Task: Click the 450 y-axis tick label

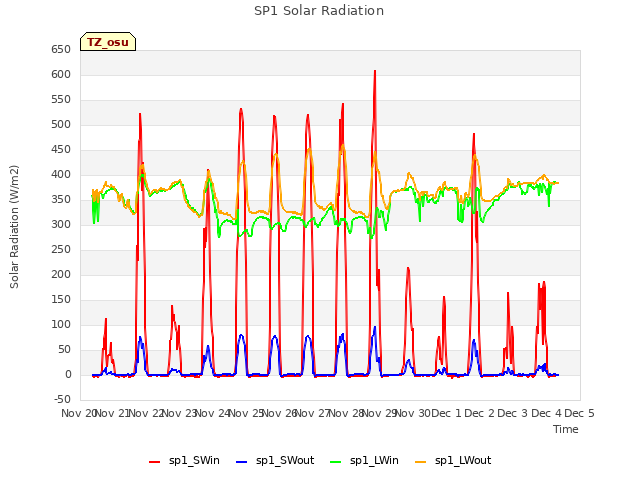Action: (61, 149)
